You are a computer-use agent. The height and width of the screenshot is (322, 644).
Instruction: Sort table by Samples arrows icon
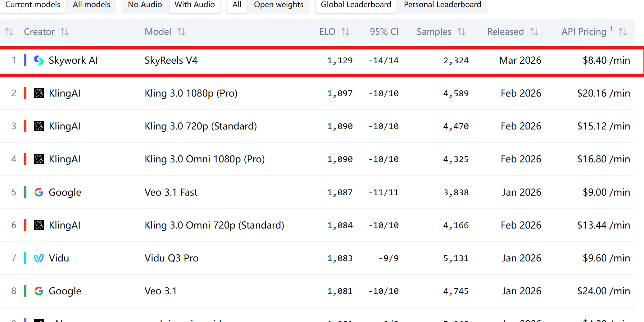click(x=461, y=32)
